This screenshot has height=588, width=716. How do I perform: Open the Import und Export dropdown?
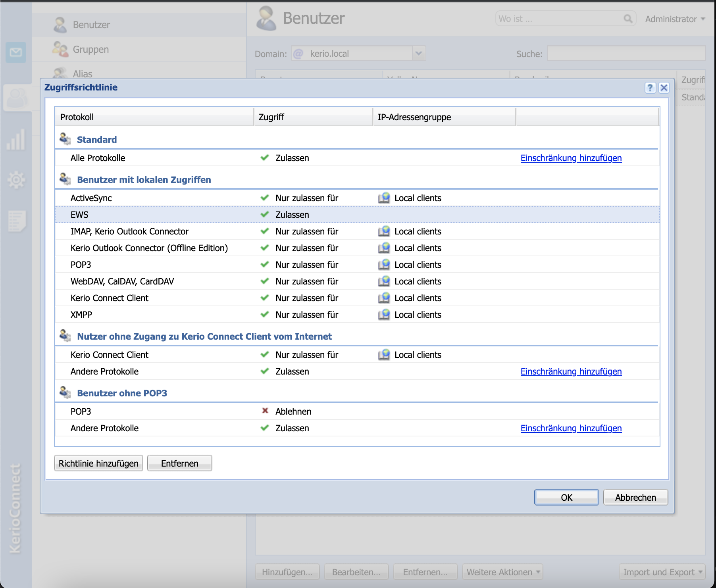[x=662, y=572]
